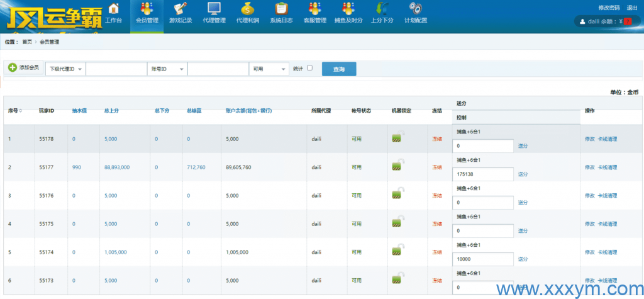Screen dimensions: 644x299
Task: Click 首页 in the breadcrumb
Action: click(x=27, y=42)
